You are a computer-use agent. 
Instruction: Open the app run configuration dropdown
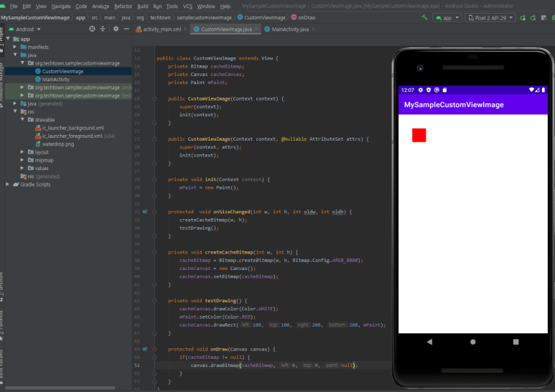pos(447,18)
